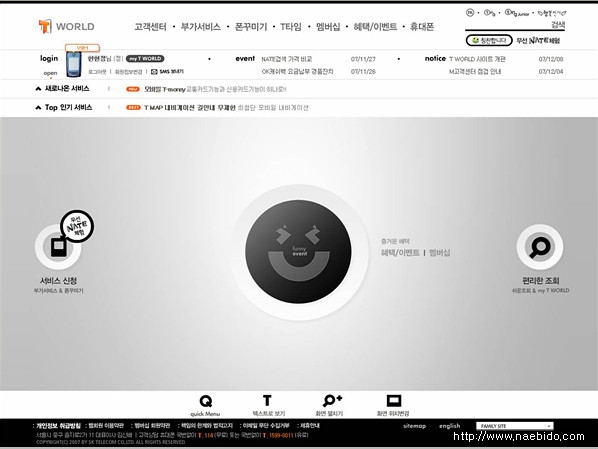Screen dimensions: 598x449
Task: Open 멤버십 link beside the smiley
Action: [439, 253]
